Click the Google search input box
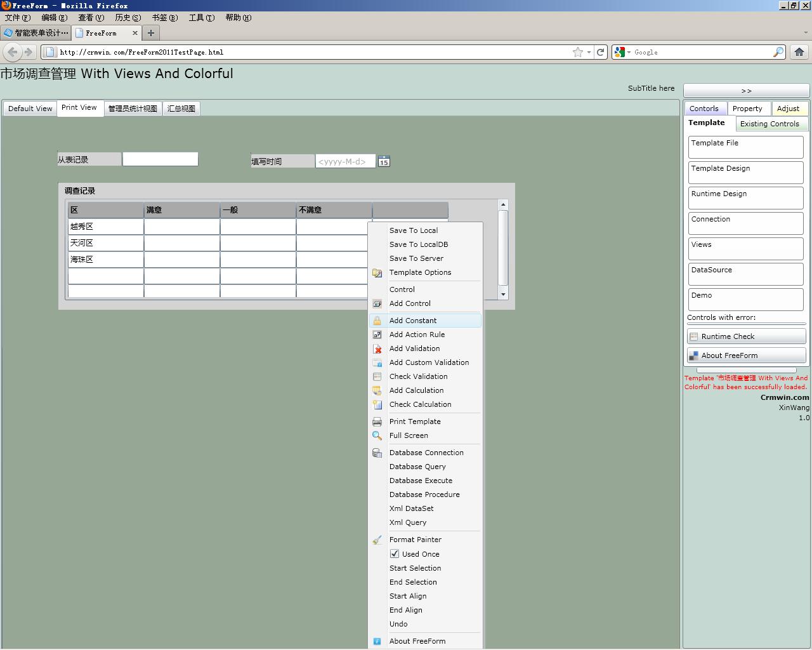812x650 pixels. point(702,53)
